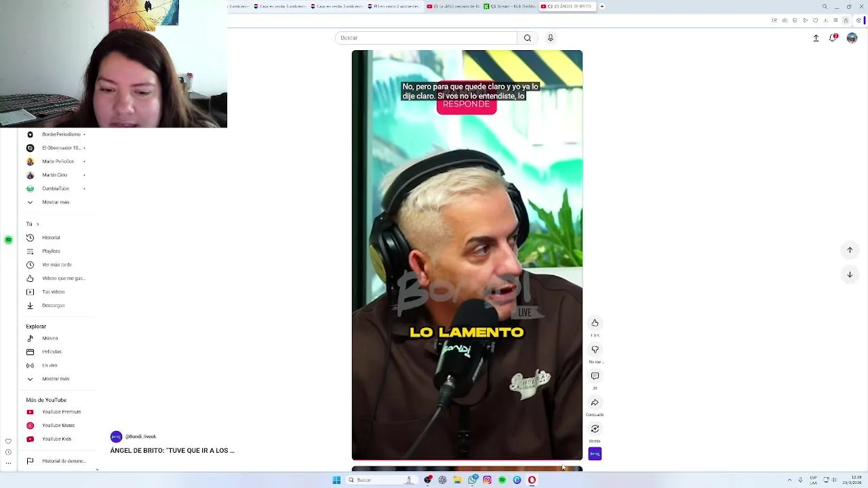Screen dimensions: 868x488
Task: Open Maite Peñoñori channel
Action: tap(57, 161)
